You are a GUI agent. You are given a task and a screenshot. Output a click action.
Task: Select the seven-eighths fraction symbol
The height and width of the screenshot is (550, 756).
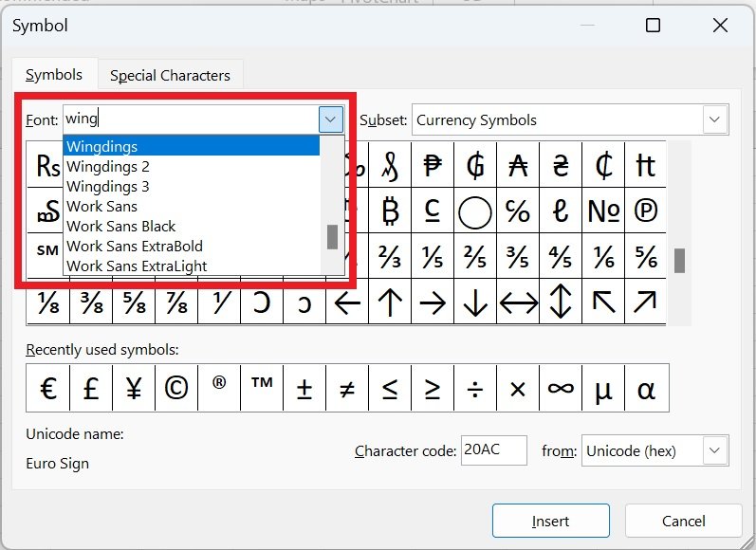[x=176, y=303]
